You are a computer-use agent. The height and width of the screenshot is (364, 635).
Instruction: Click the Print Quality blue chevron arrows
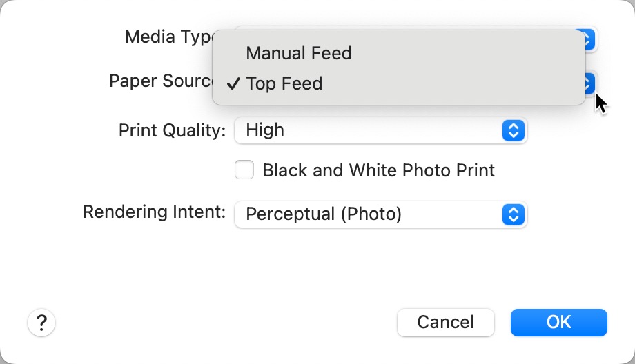pos(512,130)
